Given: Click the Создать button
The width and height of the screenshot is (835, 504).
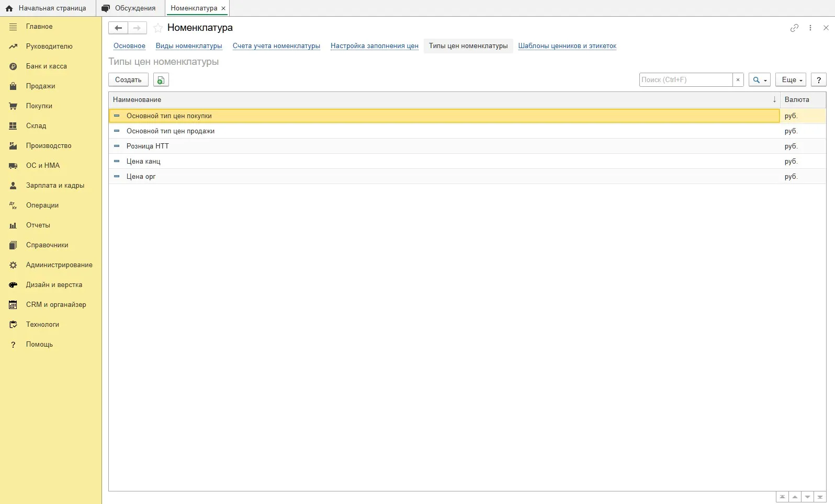Looking at the screenshot, I should (x=128, y=80).
